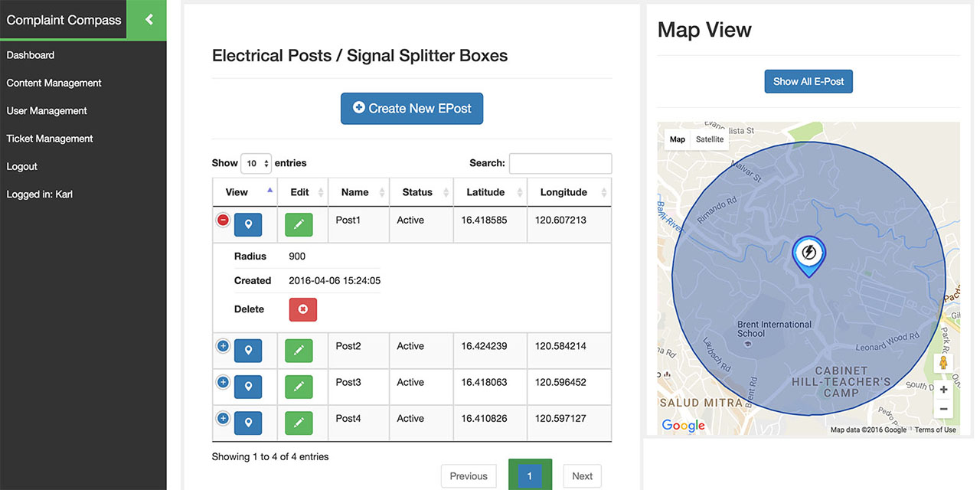Expand the Post4 row details

coord(223,418)
